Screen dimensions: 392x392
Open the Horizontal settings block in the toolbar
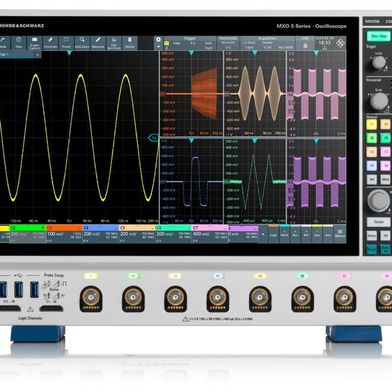click(228, 43)
